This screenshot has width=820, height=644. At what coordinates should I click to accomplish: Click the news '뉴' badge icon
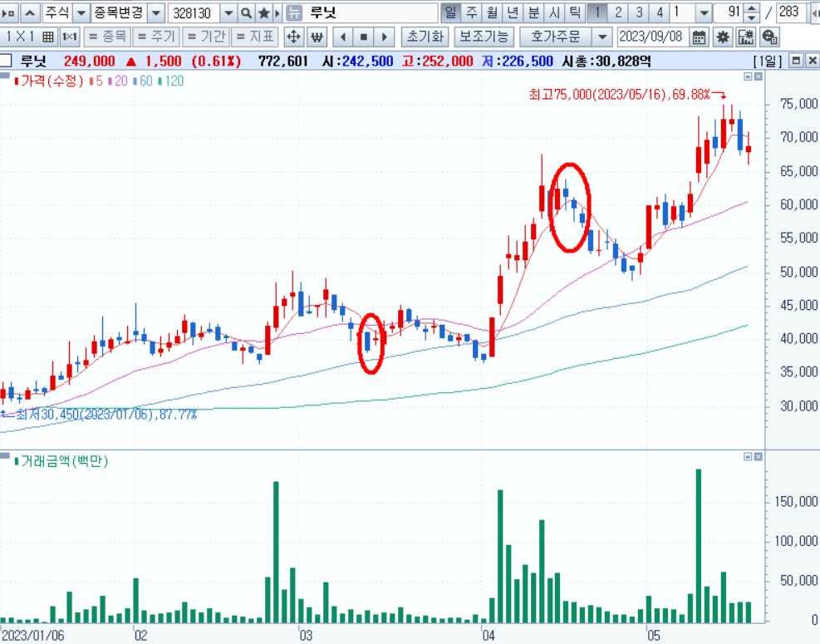point(294,12)
